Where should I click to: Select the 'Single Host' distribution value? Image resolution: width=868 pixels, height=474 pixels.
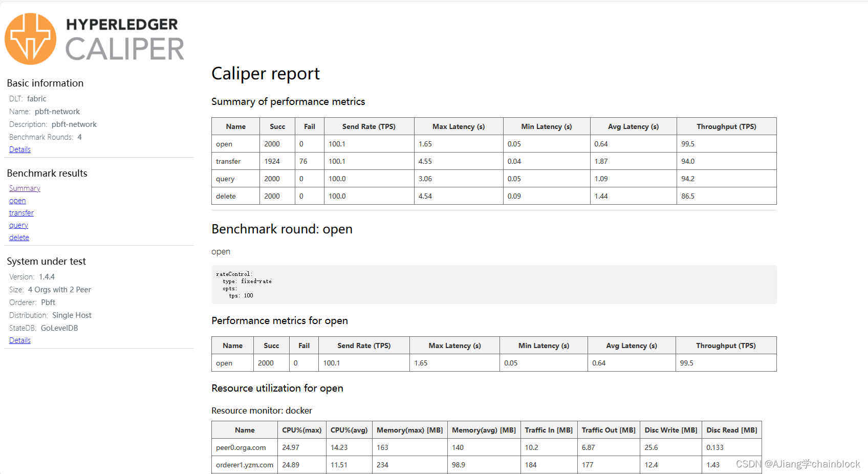point(72,315)
